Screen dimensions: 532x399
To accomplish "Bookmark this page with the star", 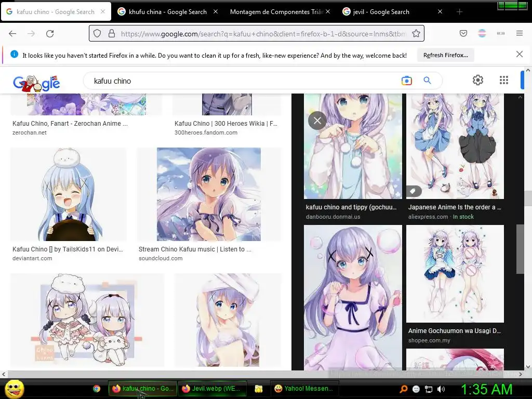I will (x=416, y=33).
